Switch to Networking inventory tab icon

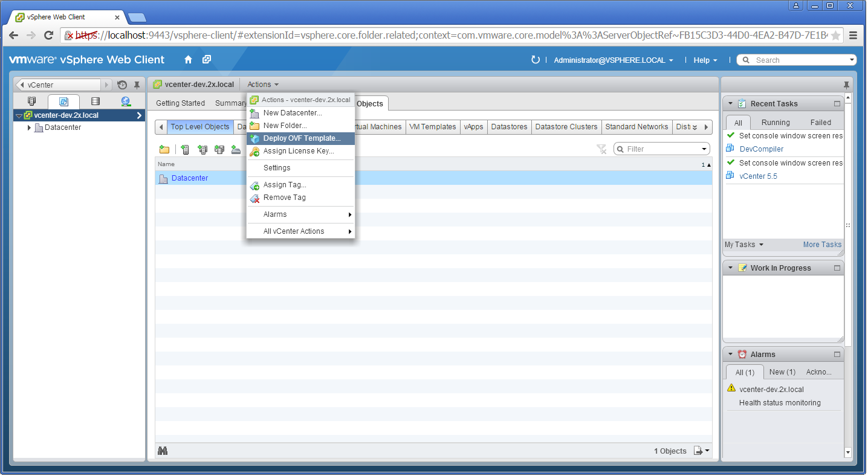pos(126,101)
